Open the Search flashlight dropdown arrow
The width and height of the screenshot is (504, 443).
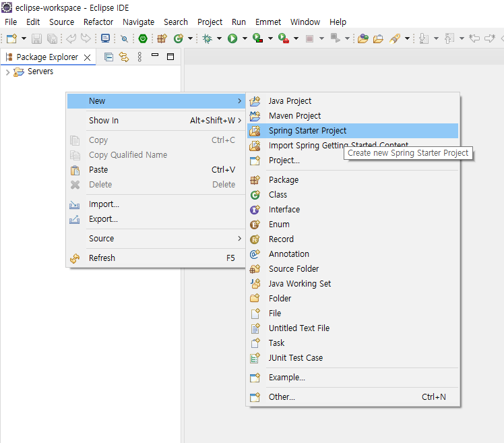click(407, 38)
